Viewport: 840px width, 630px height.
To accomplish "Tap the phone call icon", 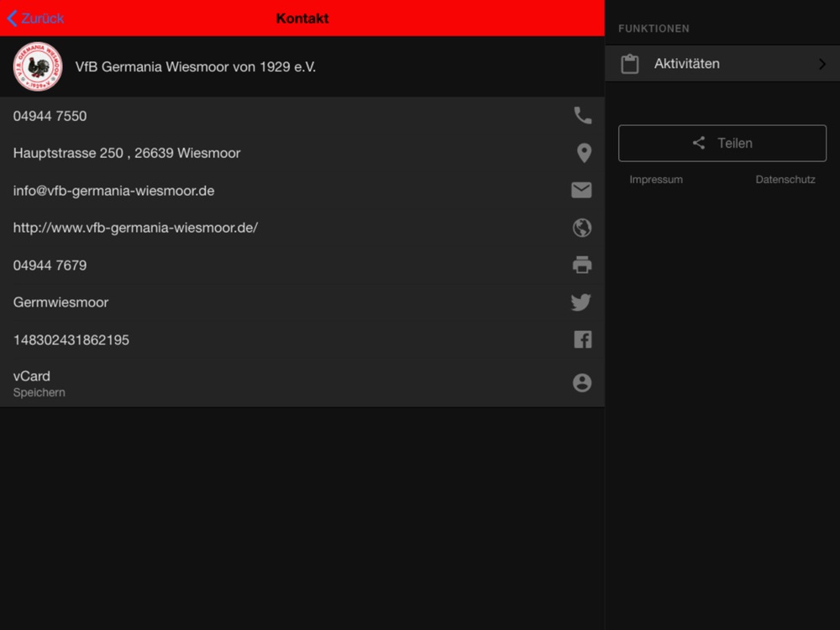I will [x=582, y=116].
